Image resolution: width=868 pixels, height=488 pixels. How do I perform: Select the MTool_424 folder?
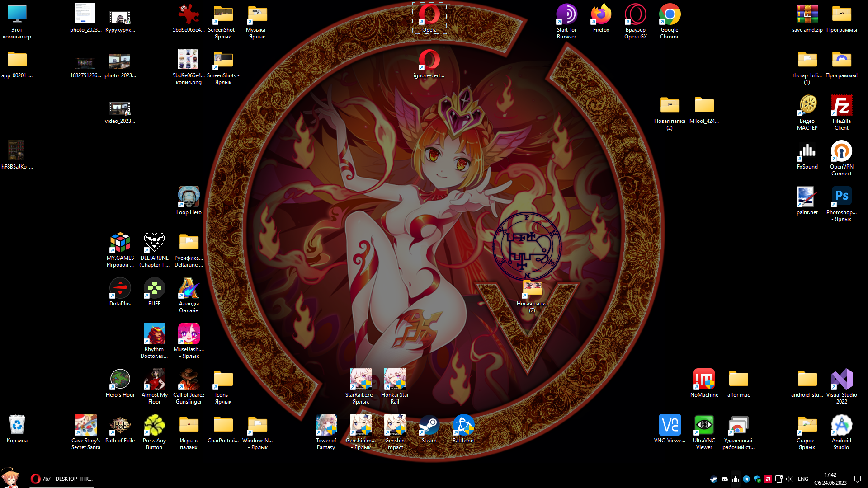(704, 109)
